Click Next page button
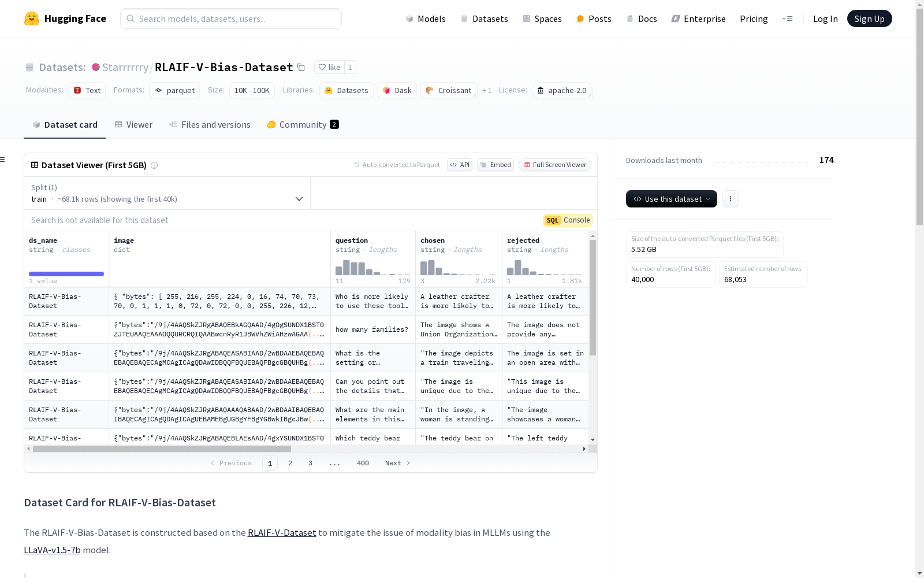 coord(398,463)
